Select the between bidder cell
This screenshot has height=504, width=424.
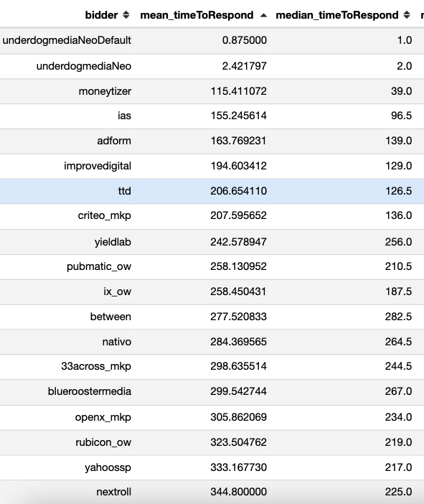(110, 317)
